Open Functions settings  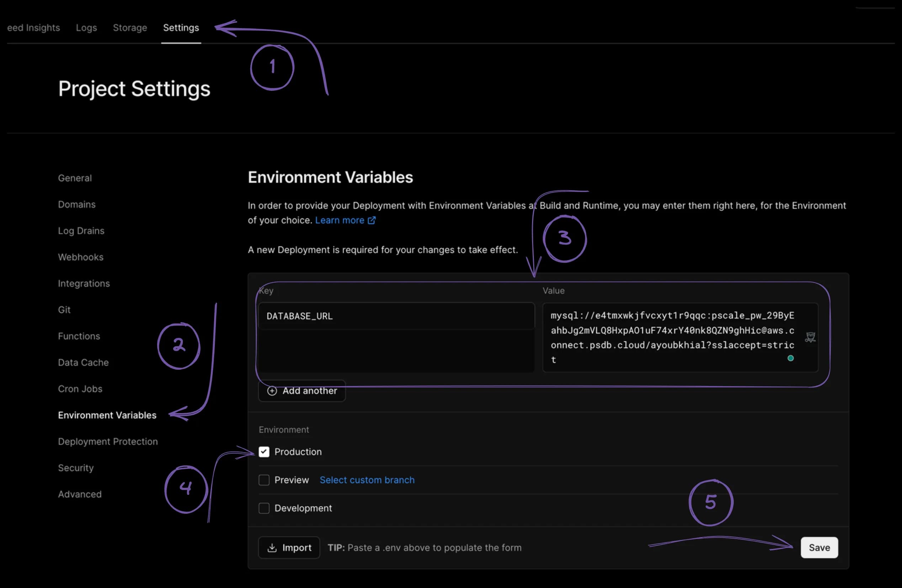click(79, 336)
